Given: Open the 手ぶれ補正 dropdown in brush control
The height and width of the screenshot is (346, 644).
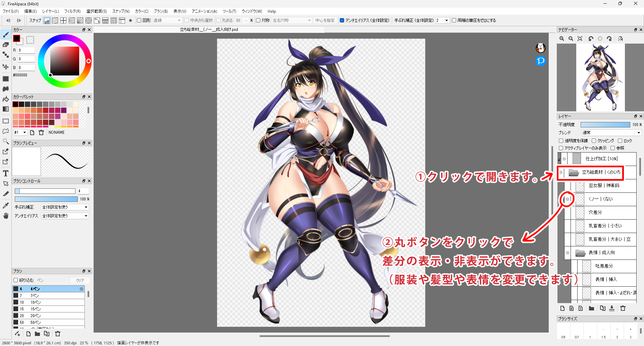Looking at the screenshot, I should 65,207.
